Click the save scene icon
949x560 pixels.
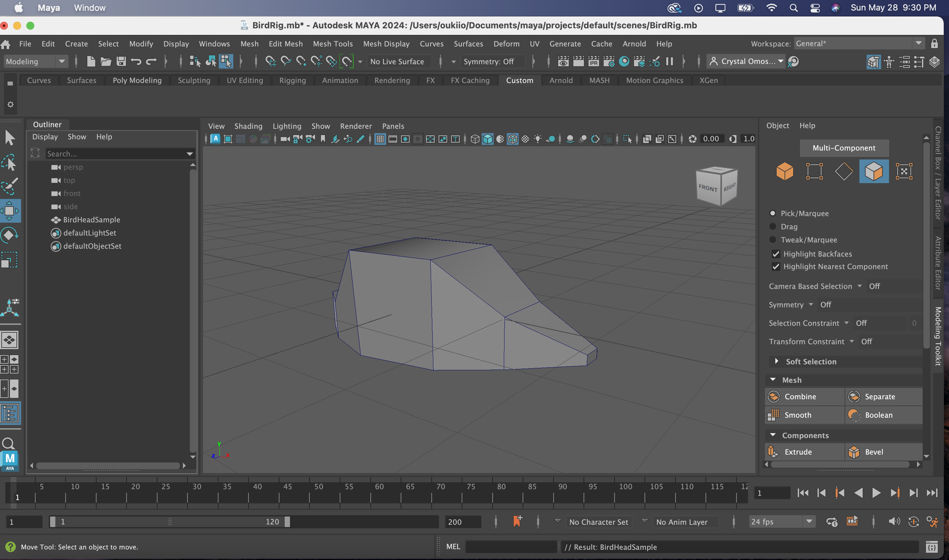(121, 62)
